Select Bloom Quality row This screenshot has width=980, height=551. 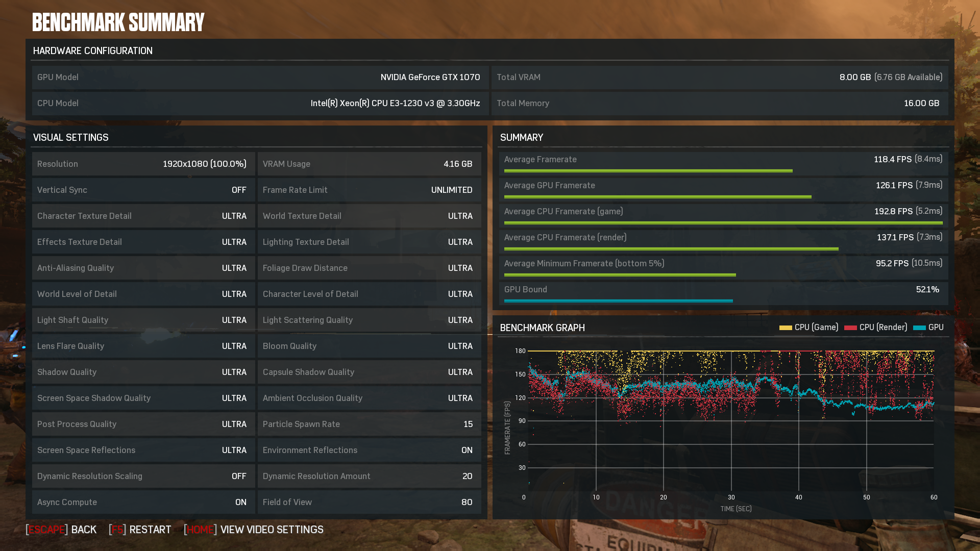coord(370,346)
